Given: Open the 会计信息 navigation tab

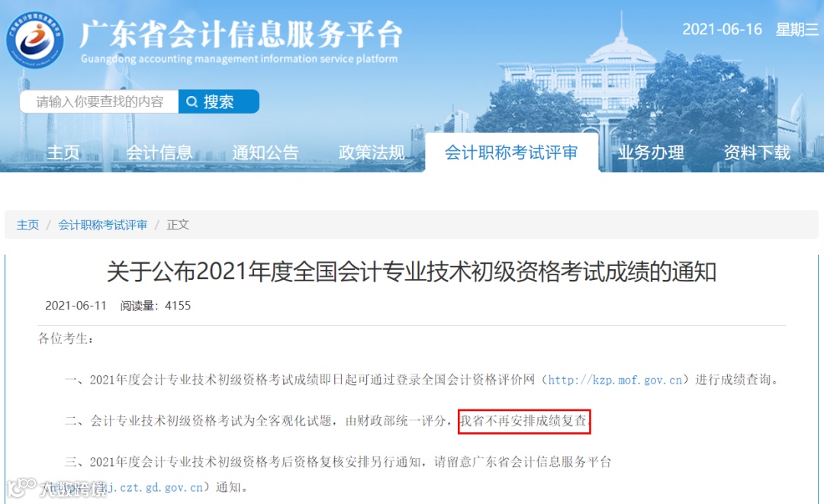Looking at the screenshot, I should tap(159, 152).
